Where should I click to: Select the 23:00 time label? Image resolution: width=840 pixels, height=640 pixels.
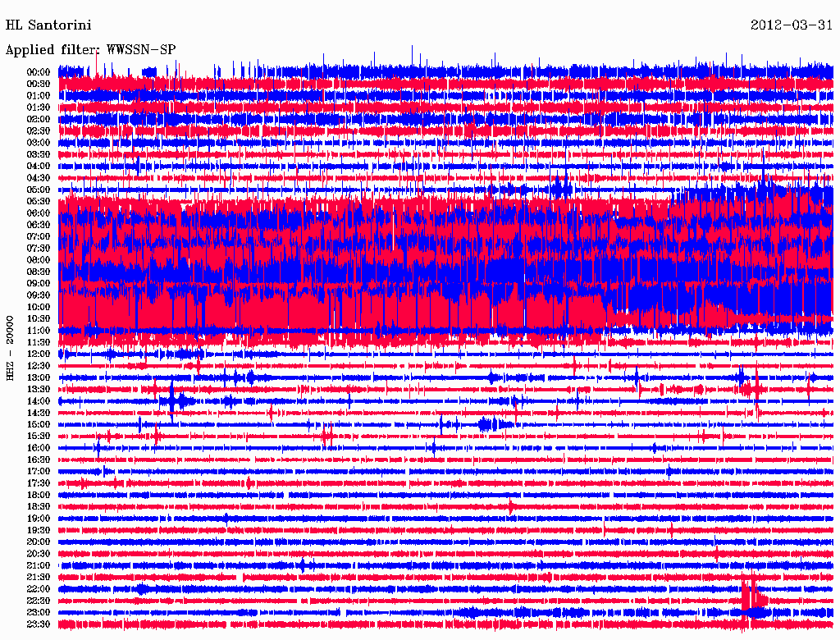(39, 613)
